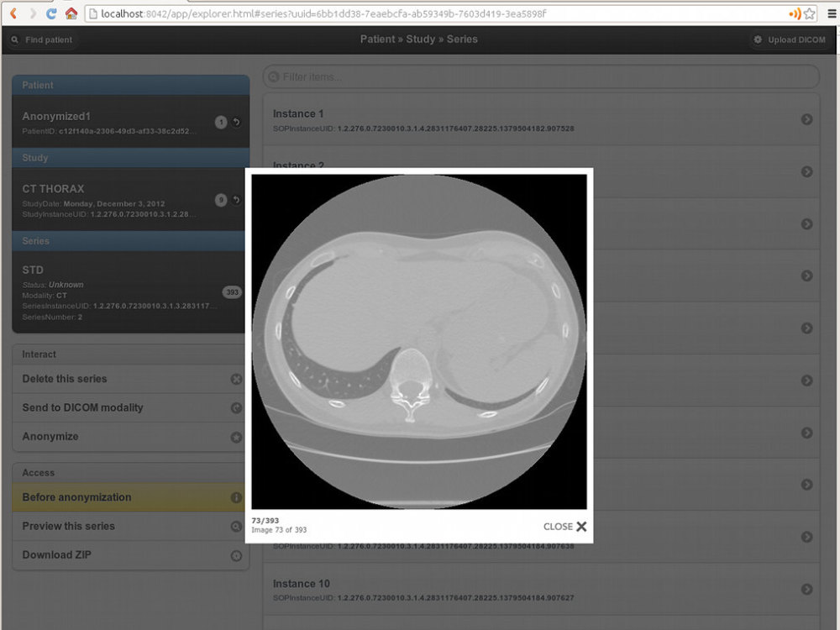Click the 'Image 73 of 393' caption
The width and height of the screenshot is (840, 630).
pyautogui.click(x=279, y=530)
